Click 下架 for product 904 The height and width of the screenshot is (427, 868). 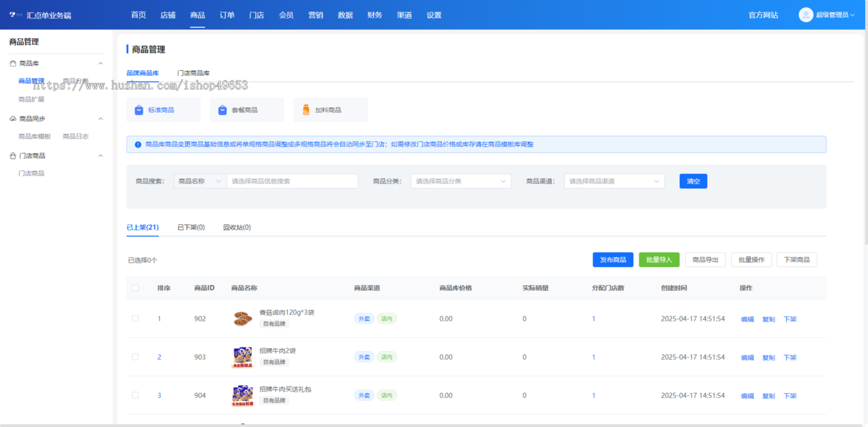790,396
